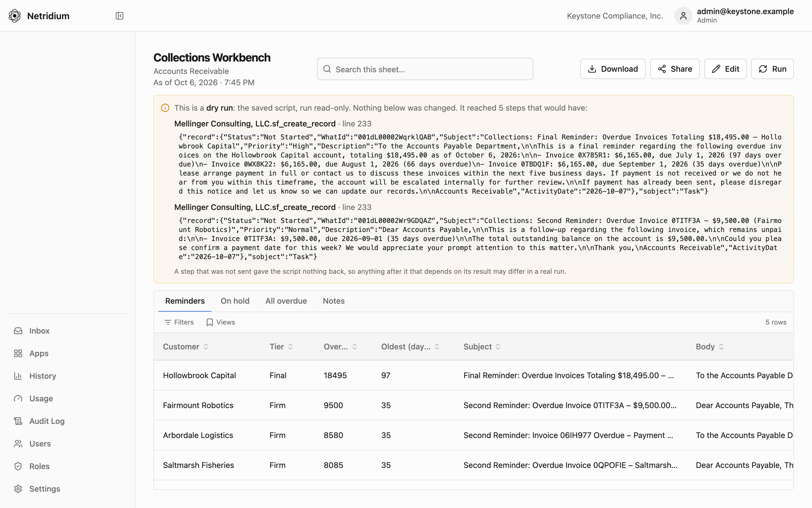
Task: Sort by Oldest (day... column
Action: (x=437, y=347)
